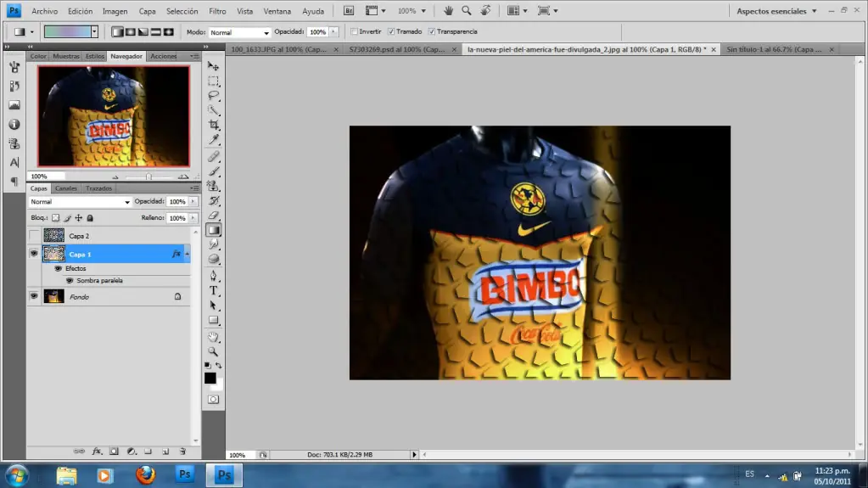
Task: Toggle Quick Mask mode icon
Action: [x=213, y=400]
